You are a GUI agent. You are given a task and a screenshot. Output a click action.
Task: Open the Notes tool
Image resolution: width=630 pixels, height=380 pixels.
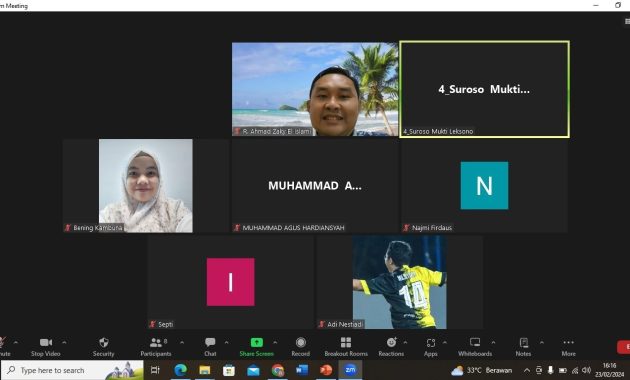click(x=523, y=347)
